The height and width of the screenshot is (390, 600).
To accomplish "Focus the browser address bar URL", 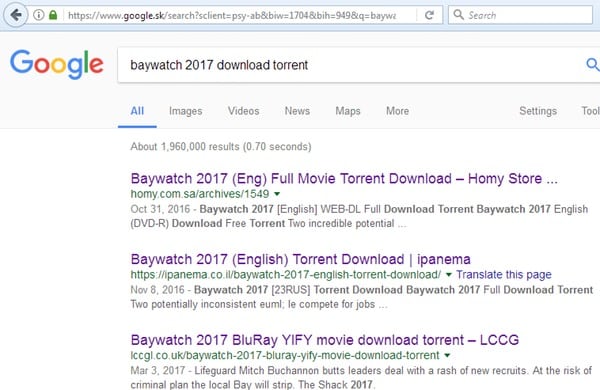I will 232,15.
